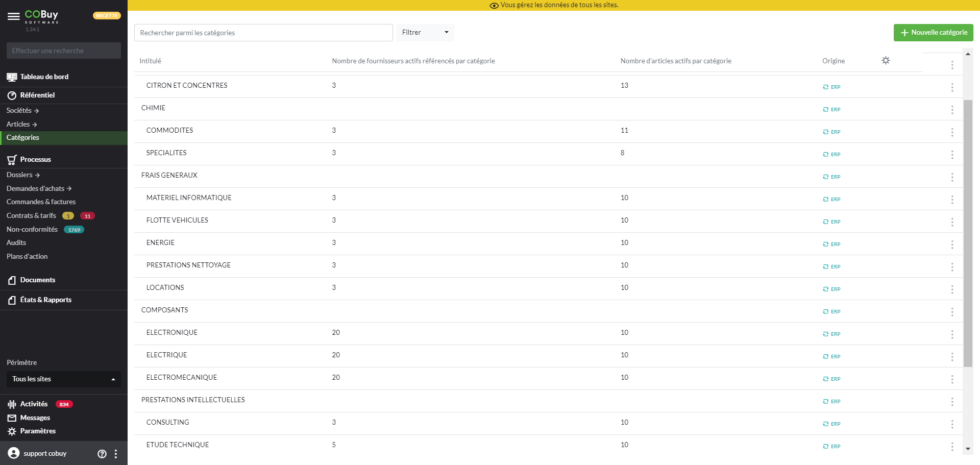Open the row options menu for ELECTRONIQUE

click(952, 334)
